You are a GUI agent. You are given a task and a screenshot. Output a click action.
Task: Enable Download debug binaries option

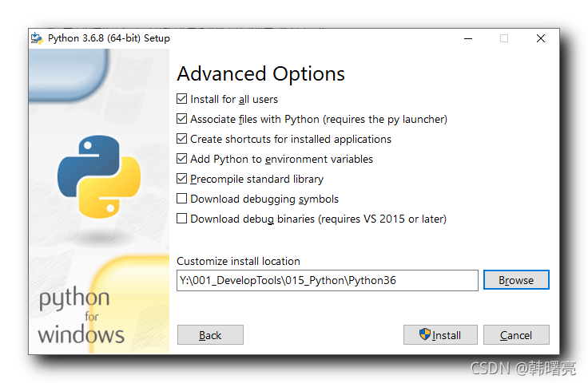point(182,219)
